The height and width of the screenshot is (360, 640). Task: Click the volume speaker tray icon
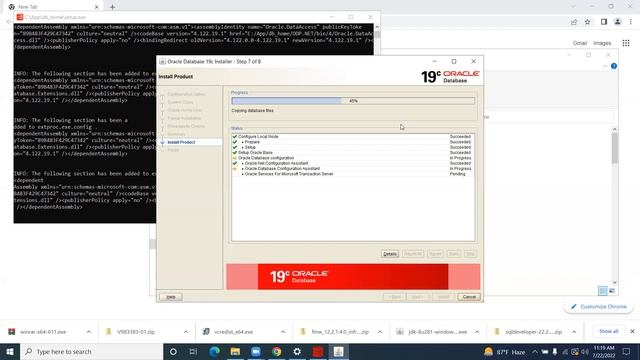[585, 351]
